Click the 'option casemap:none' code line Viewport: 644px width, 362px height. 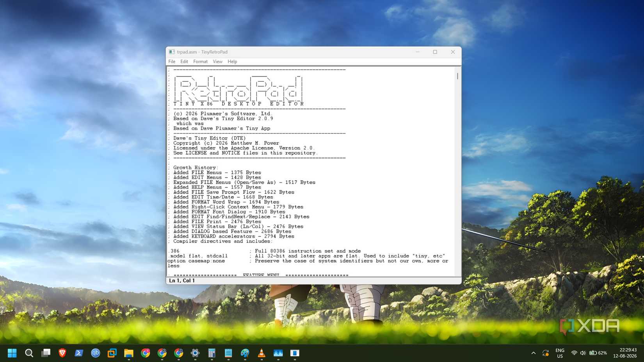coord(196,261)
